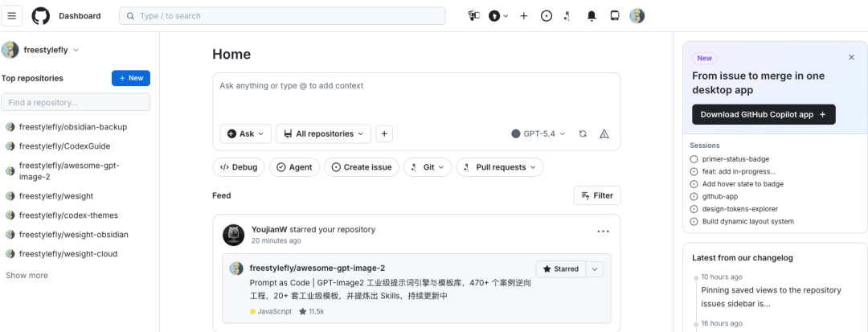Viewport: 868px width, 332px height.
Task: Open awesome-gpt-image-2 link in feed card
Action: (x=317, y=268)
